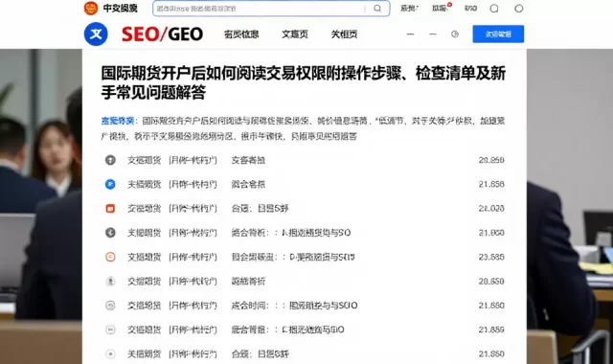The height and width of the screenshot is (364, 613).
Task: Click the light gray icon in the 28.850 row
Action: pyautogui.click(x=110, y=281)
